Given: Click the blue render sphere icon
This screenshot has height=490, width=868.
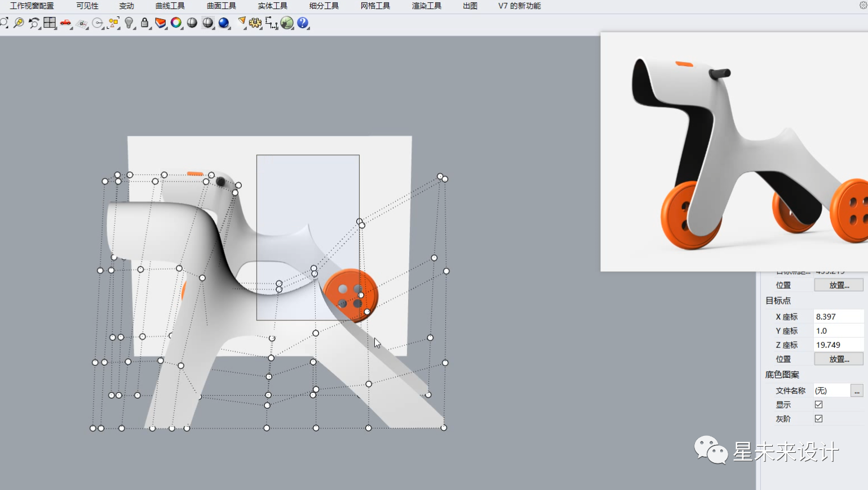Looking at the screenshot, I should pos(224,23).
